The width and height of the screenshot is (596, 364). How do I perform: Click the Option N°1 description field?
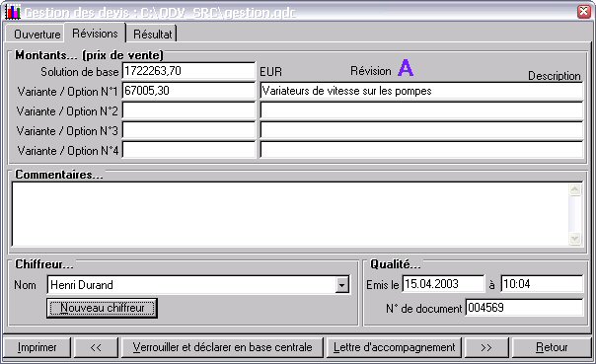coord(421,91)
